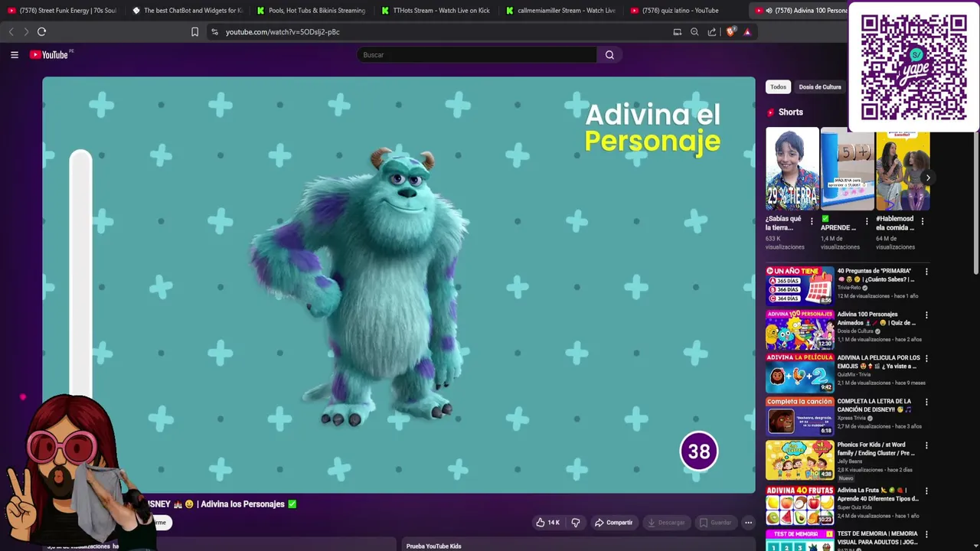
Task: Open ADIVINA LA PELICULA POR LOS EMOJIS video
Action: (x=799, y=373)
